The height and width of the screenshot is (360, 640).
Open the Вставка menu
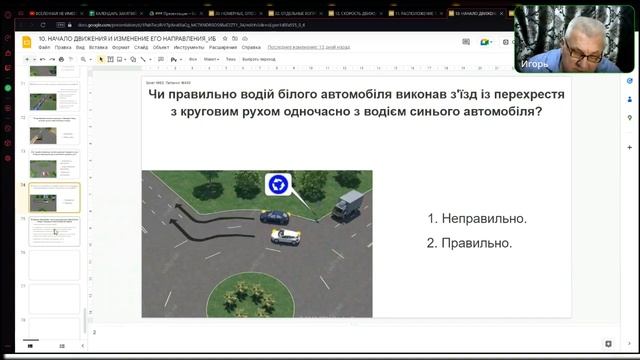tap(98, 47)
